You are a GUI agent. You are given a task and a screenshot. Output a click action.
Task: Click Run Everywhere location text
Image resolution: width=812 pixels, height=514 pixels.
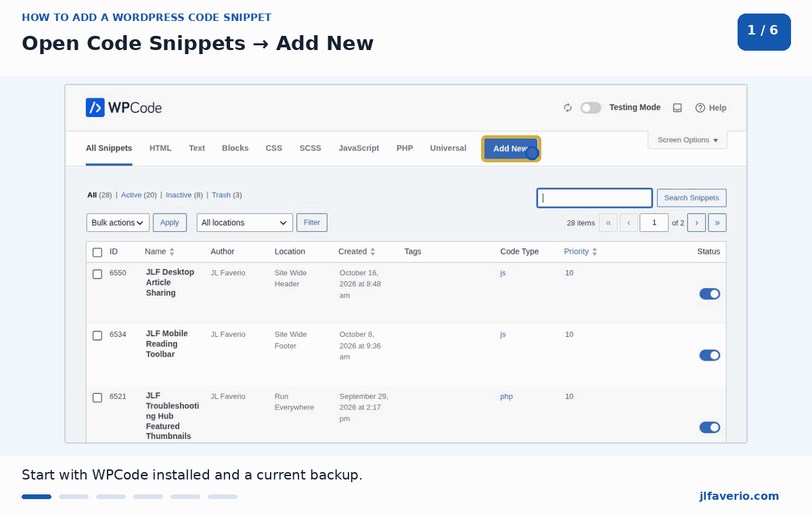(294, 402)
